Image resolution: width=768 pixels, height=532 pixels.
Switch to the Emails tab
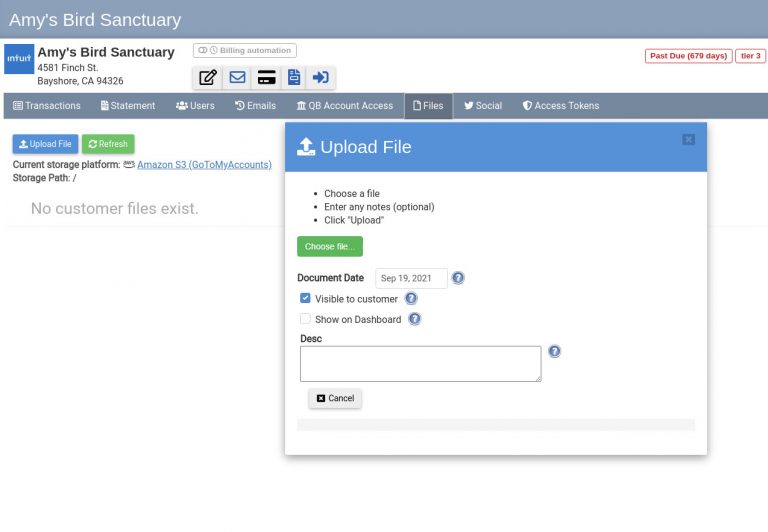255,106
